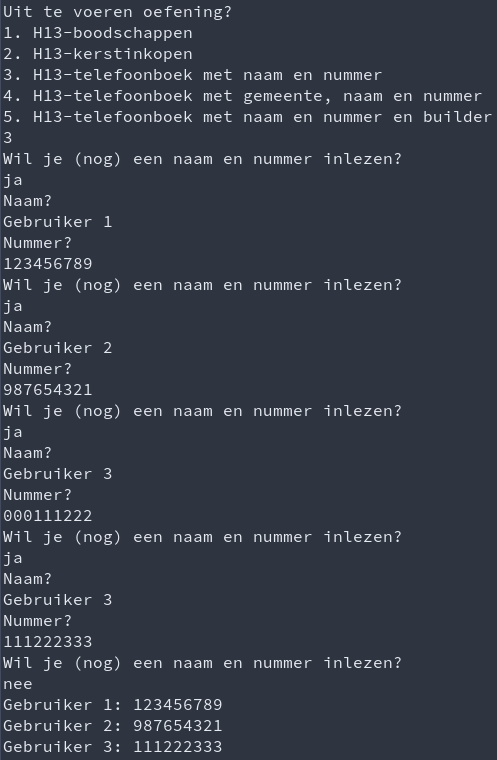Image resolution: width=497 pixels, height=760 pixels.
Task: Click option 4 with gemeente, naam en nummer
Action: click(x=242, y=96)
